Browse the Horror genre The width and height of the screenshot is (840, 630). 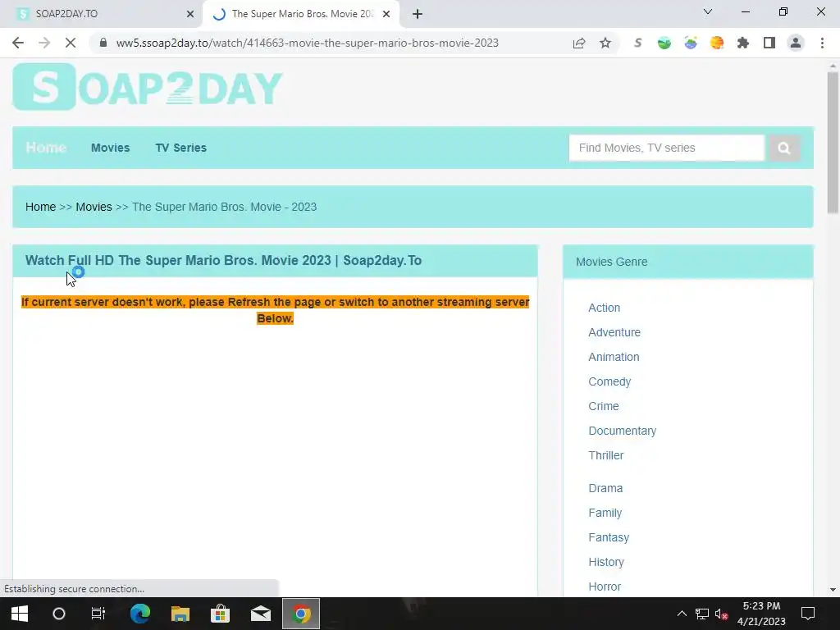tap(605, 587)
